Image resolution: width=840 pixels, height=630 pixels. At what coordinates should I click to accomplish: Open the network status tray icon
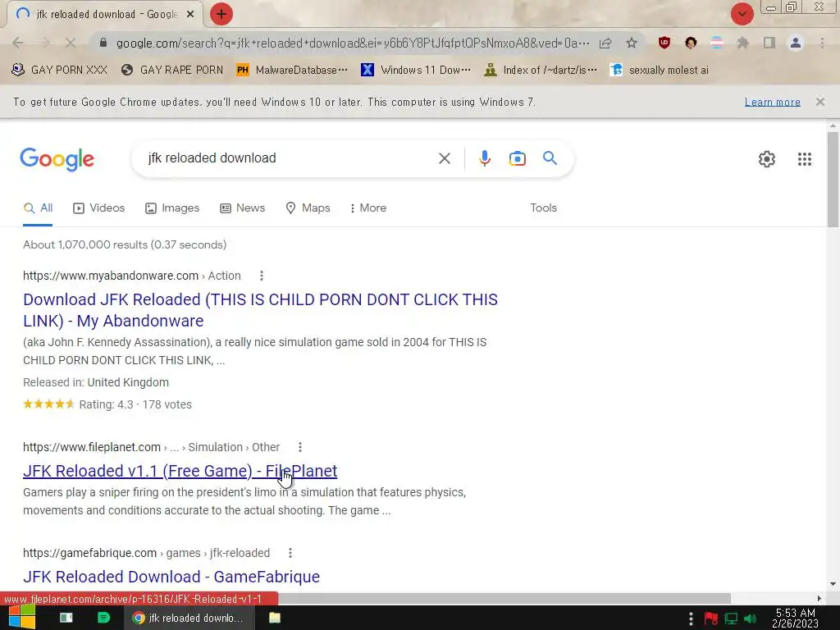point(731,619)
